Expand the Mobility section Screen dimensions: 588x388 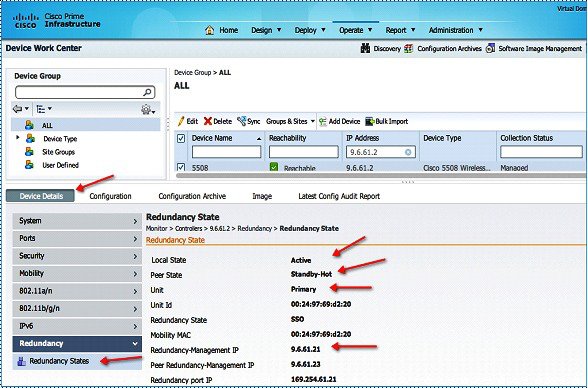coord(77,274)
